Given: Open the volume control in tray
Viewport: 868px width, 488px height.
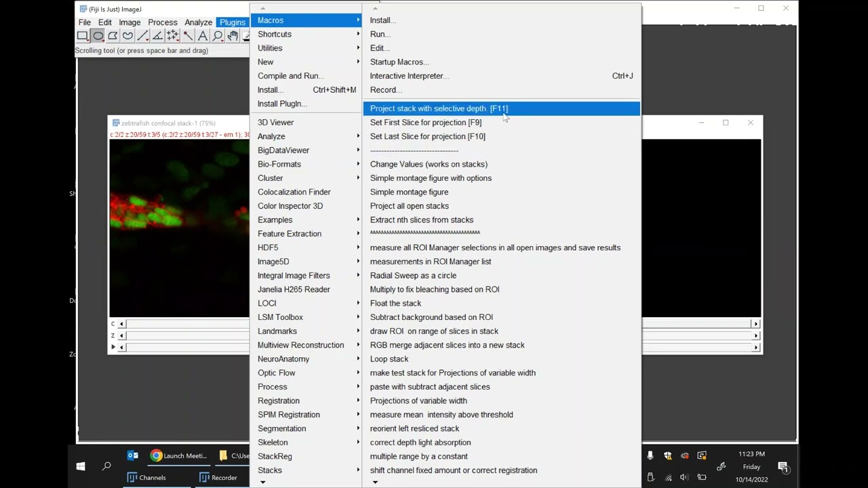Looking at the screenshot, I should point(684,477).
